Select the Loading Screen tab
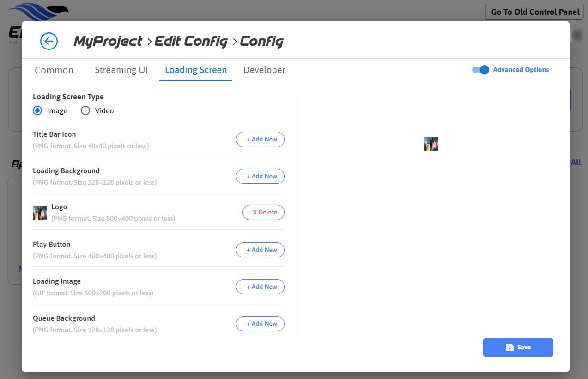Viewport: 588px width, 379px height. tap(196, 70)
